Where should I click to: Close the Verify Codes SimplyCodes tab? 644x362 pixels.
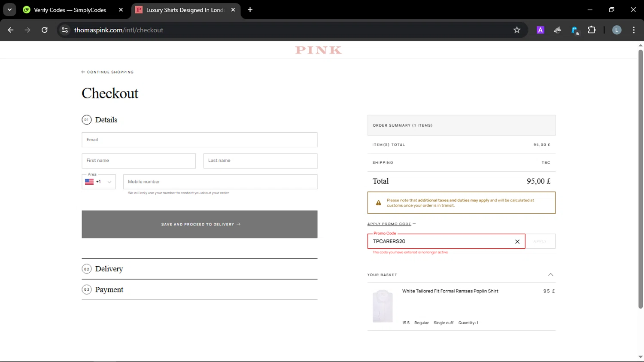tap(121, 10)
